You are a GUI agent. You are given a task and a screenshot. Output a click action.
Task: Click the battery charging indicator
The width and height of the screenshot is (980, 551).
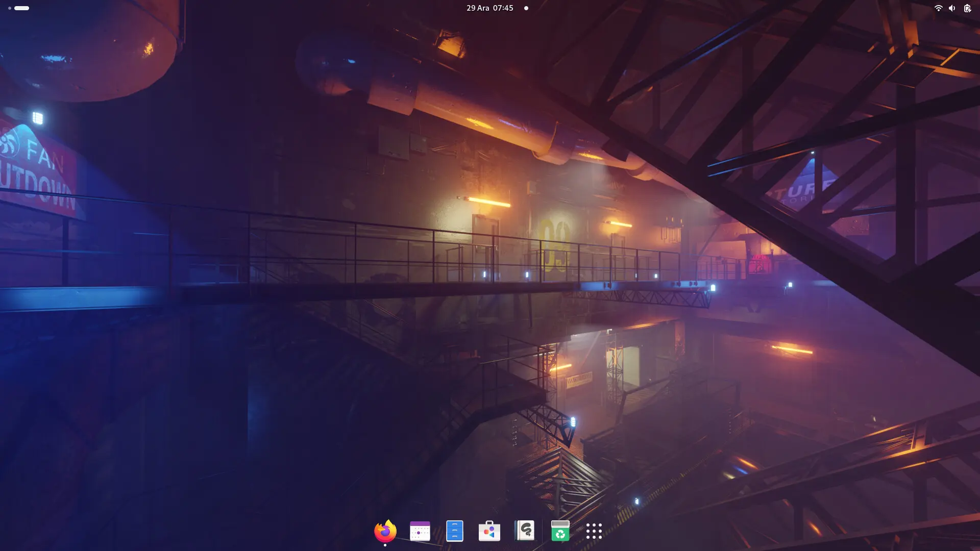point(967,8)
